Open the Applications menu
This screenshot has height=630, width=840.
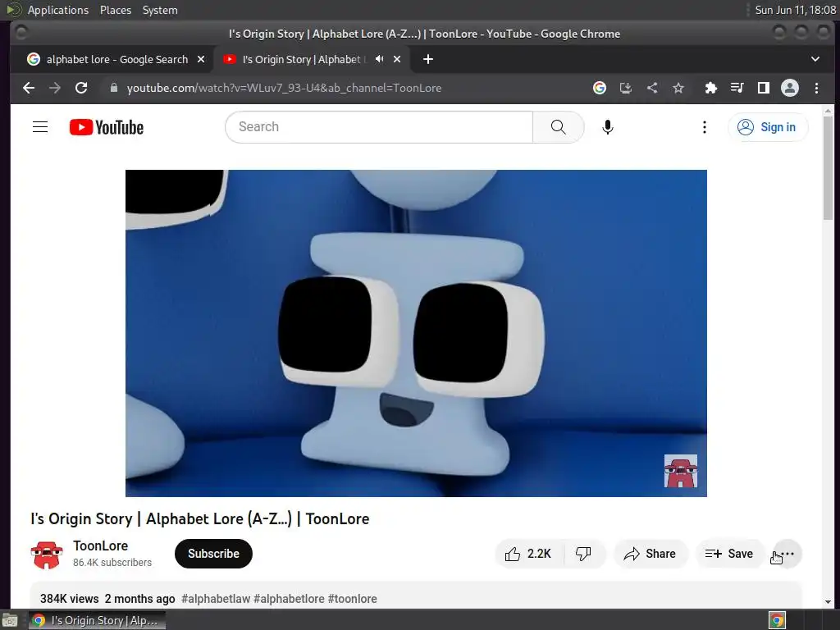point(58,10)
